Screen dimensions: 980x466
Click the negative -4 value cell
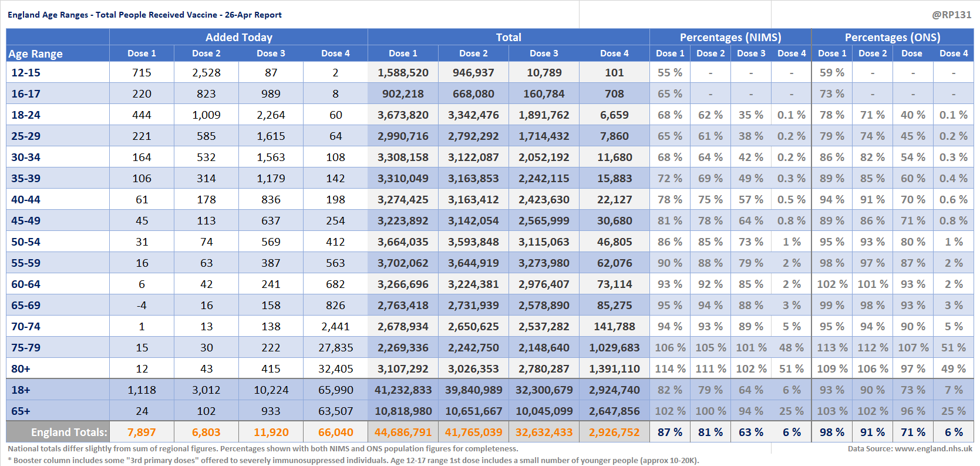tap(142, 305)
